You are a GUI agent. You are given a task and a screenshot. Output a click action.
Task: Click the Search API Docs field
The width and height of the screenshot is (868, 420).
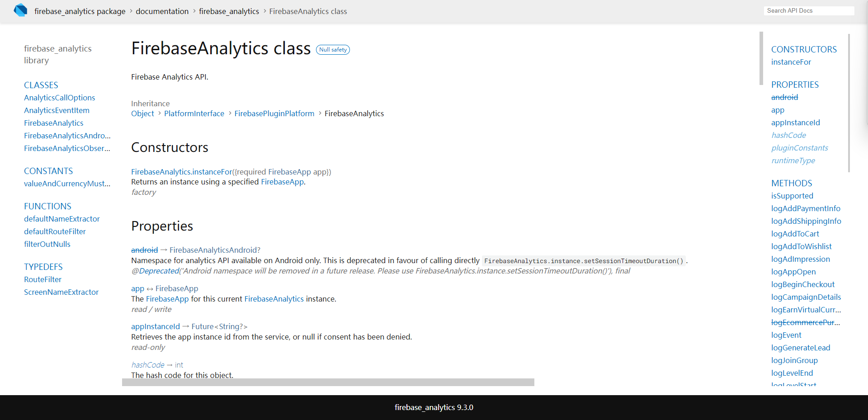pyautogui.click(x=809, y=10)
